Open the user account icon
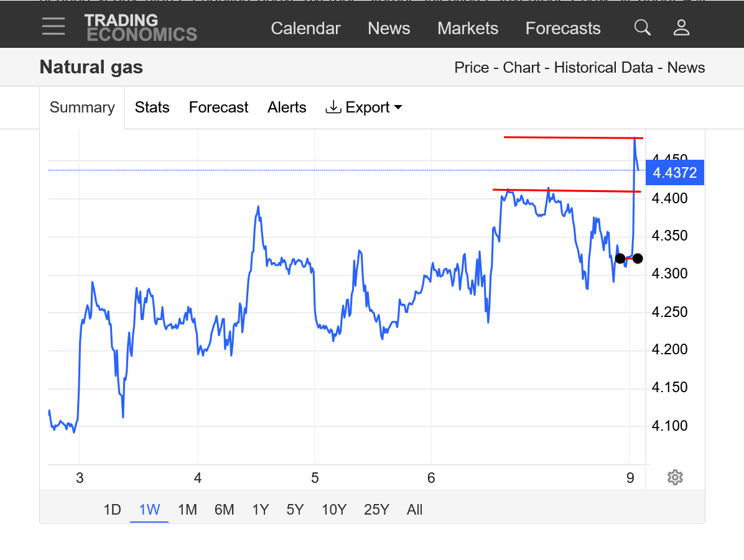This screenshot has height=560, width=744. coord(681,28)
